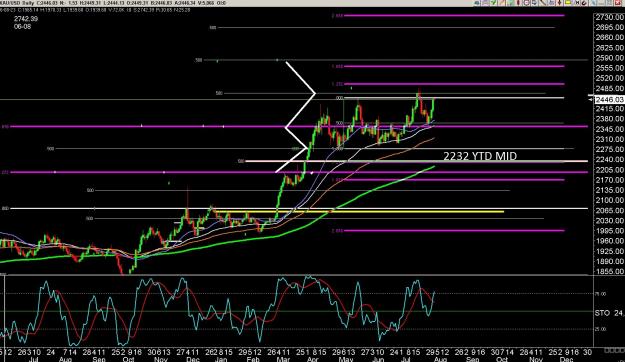
Task: Click the 2742.39 cursor price readout
Action: coord(26,19)
